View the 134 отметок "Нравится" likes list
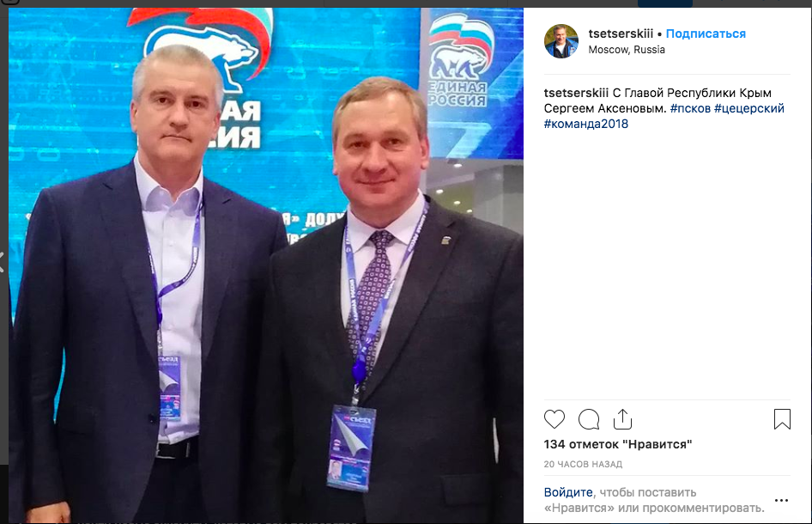 (x=618, y=444)
